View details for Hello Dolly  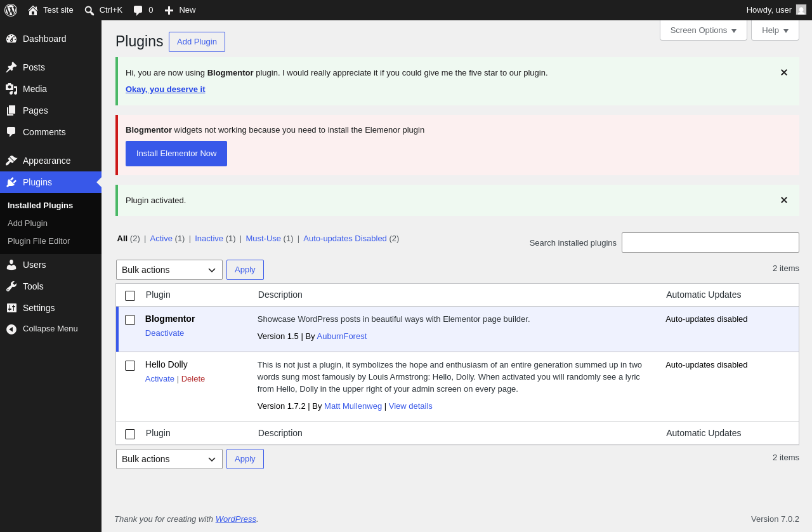[x=410, y=406]
